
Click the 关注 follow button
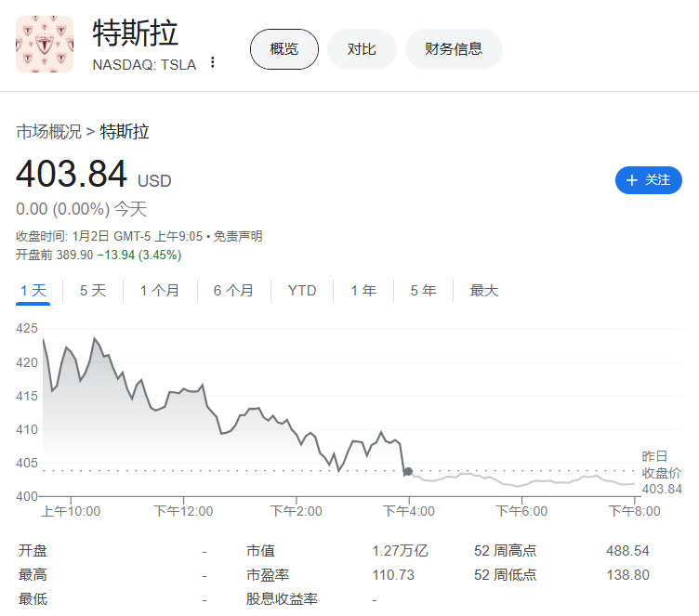point(648,180)
